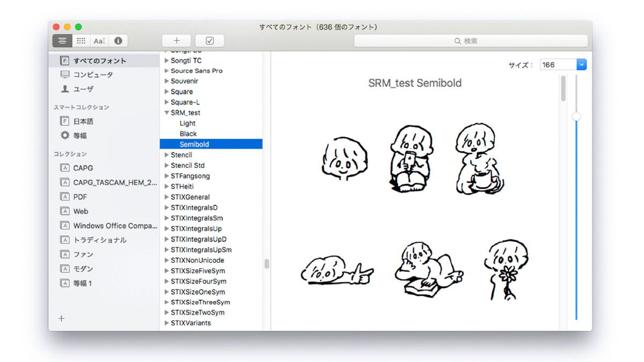Open the size dropdown arrow
This screenshot has width=644, height=362.
[x=581, y=65]
